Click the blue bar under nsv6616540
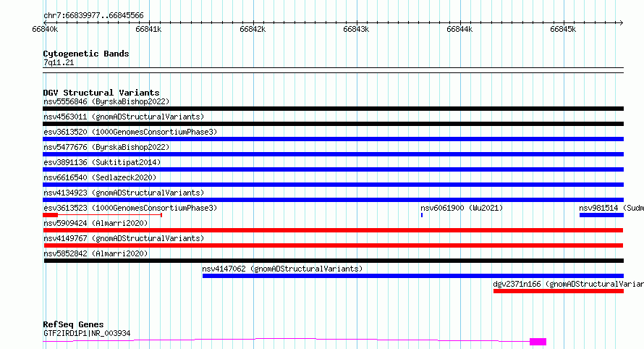 (x=333, y=185)
